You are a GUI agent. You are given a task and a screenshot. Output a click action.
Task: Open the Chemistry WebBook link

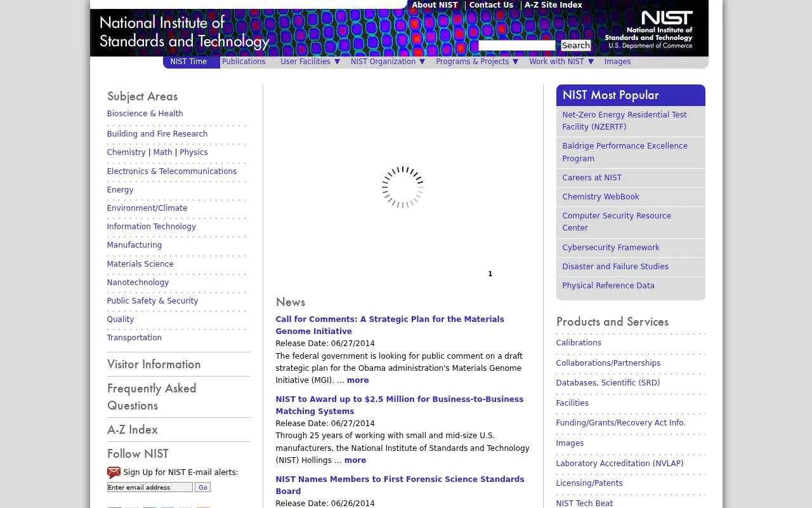pyautogui.click(x=601, y=197)
